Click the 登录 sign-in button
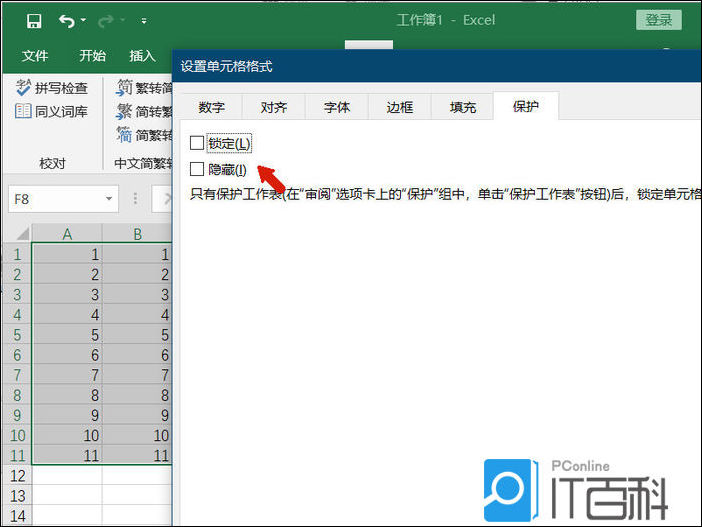Image resolution: width=702 pixels, height=527 pixels. (x=659, y=20)
